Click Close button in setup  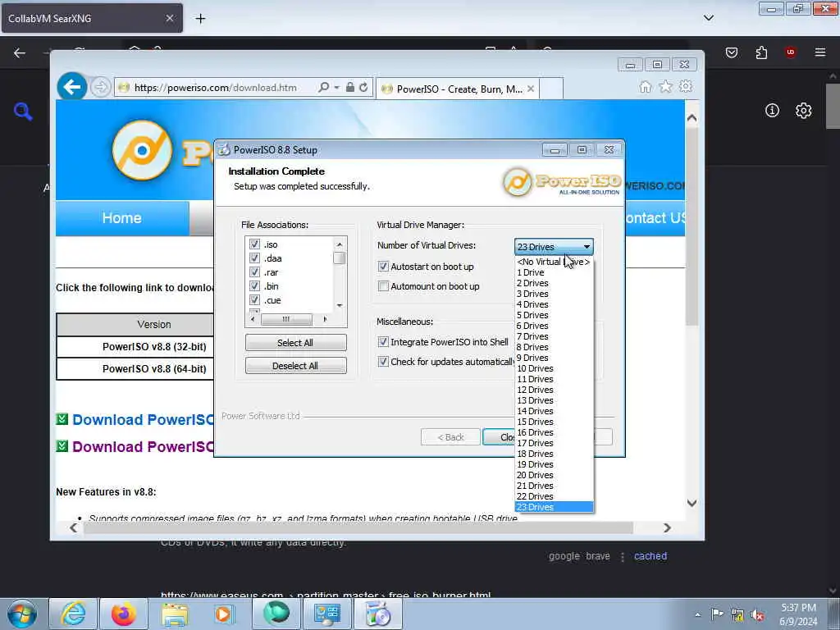coord(500,437)
